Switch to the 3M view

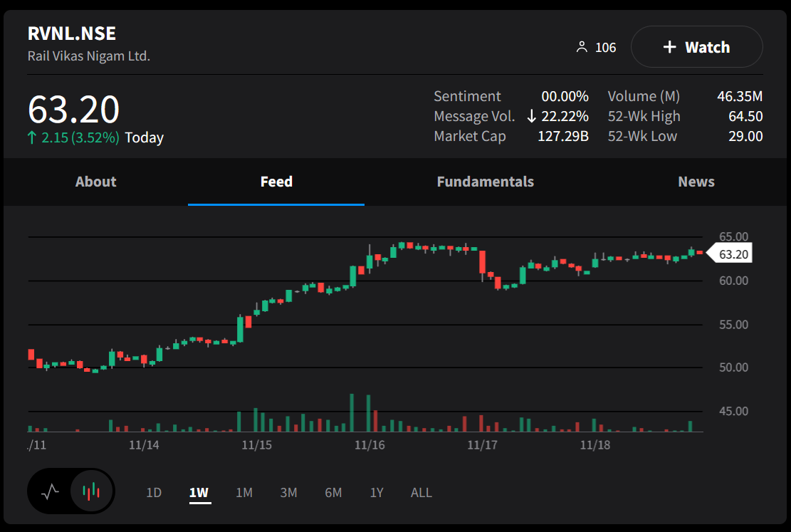click(288, 492)
